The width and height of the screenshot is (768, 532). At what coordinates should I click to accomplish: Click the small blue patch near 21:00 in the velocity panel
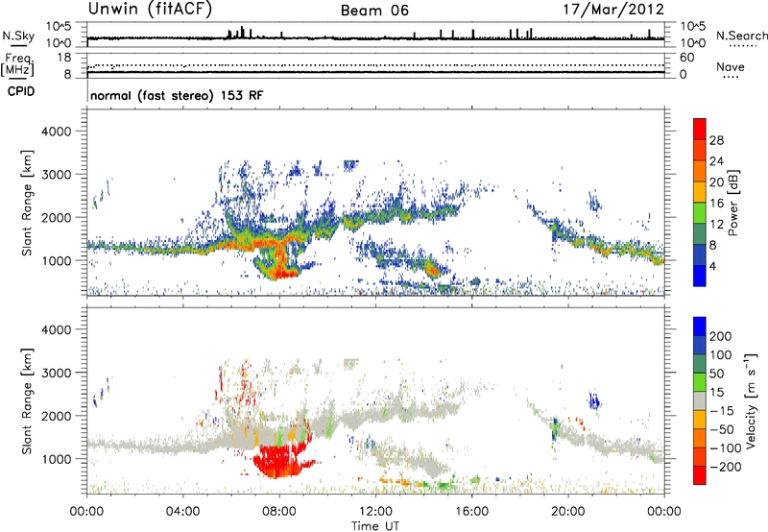point(594,401)
